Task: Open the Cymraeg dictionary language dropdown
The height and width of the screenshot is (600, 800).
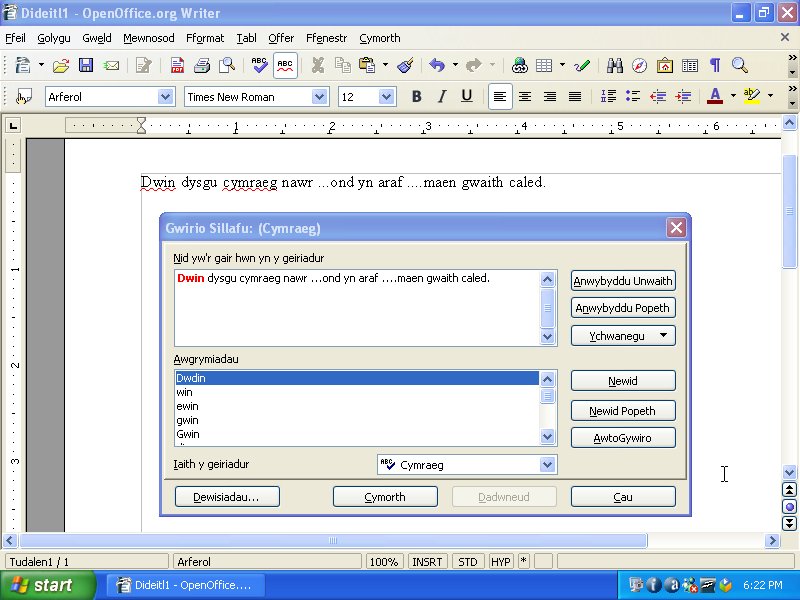Action: [x=547, y=465]
